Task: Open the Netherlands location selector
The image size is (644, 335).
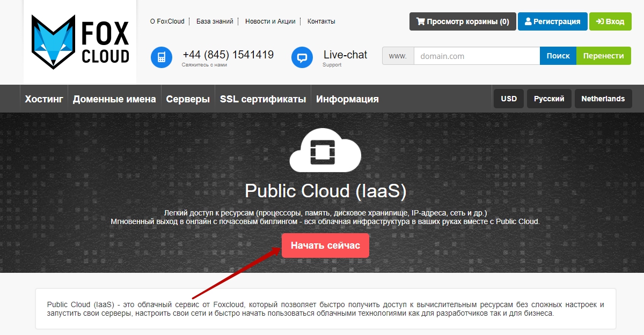Action: tap(603, 99)
